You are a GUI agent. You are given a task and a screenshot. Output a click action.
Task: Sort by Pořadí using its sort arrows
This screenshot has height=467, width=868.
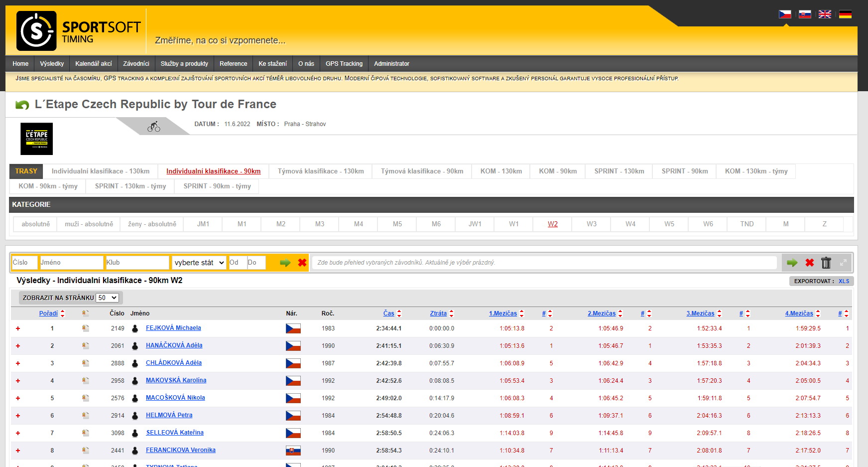click(x=63, y=313)
